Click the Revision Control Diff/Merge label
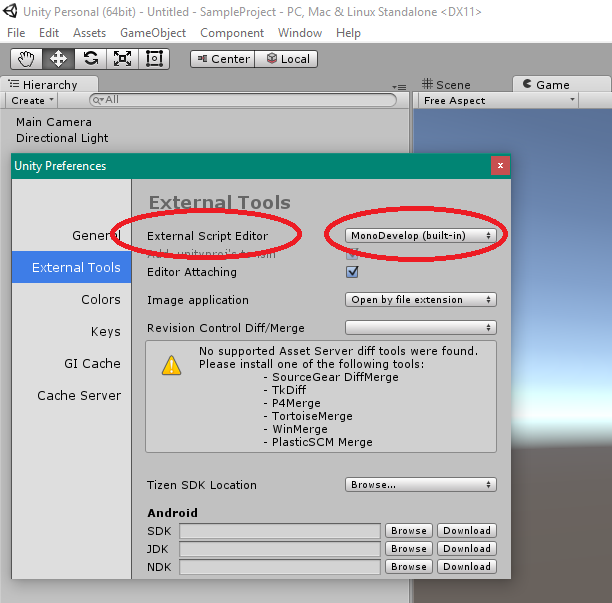The width and height of the screenshot is (612, 603). point(226,328)
